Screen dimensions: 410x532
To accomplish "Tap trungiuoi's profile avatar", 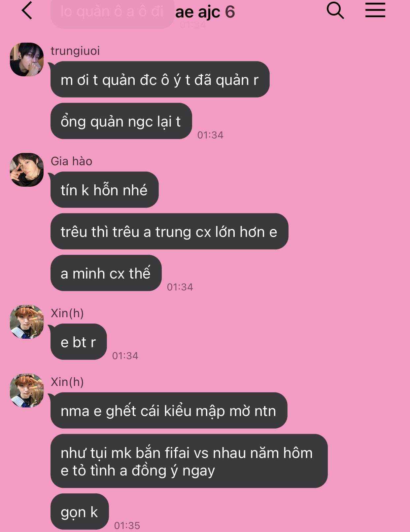I will [27, 59].
